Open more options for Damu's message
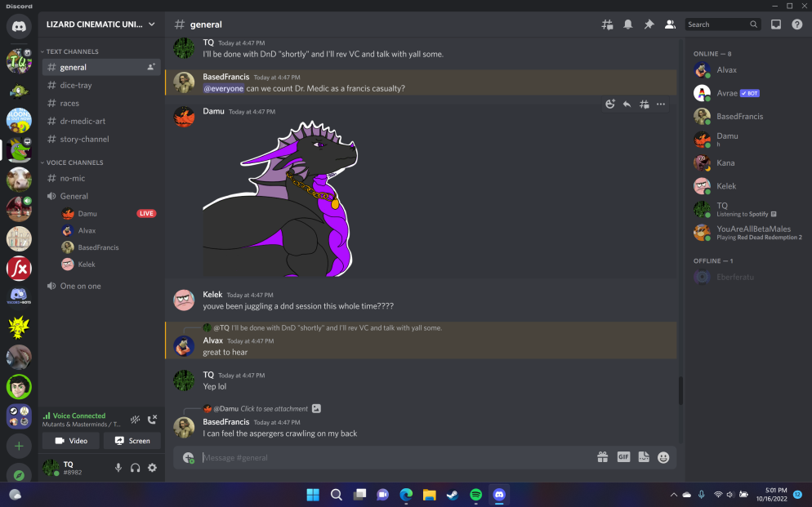The height and width of the screenshot is (507, 812). click(661, 104)
